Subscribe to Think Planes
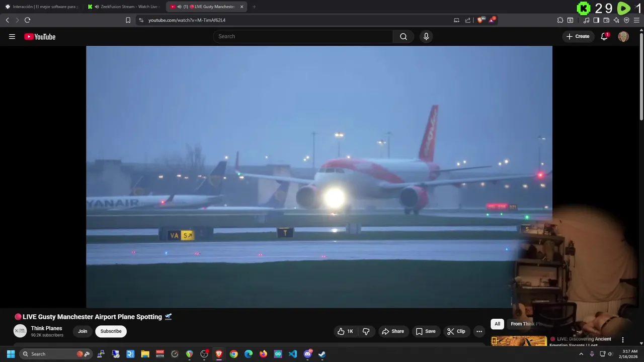 click(111, 331)
